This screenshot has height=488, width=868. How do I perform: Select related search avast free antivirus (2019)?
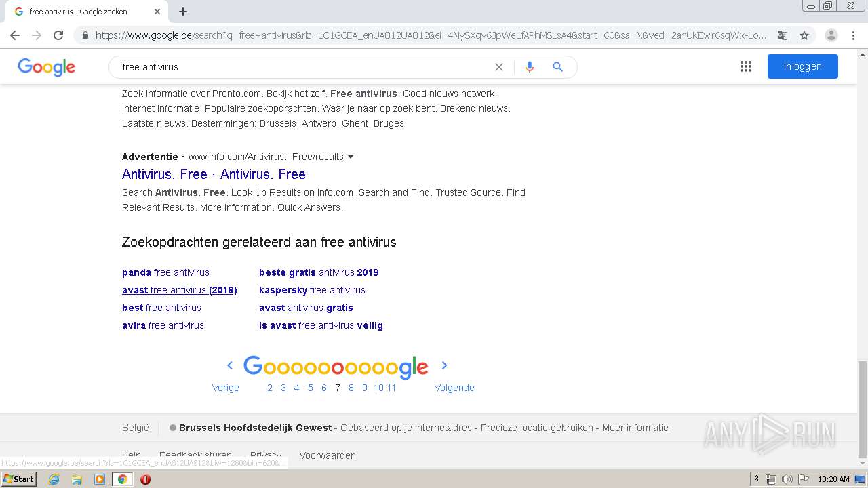coord(180,290)
